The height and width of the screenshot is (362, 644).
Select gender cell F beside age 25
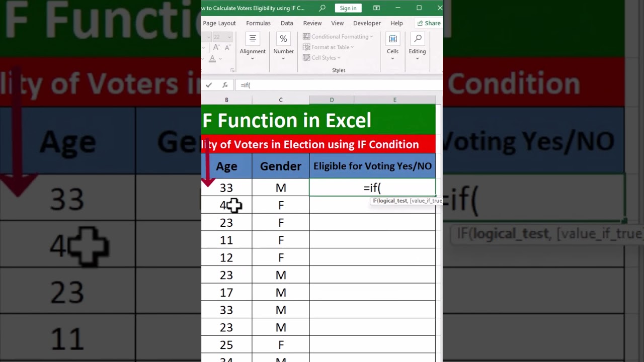pos(281,344)
